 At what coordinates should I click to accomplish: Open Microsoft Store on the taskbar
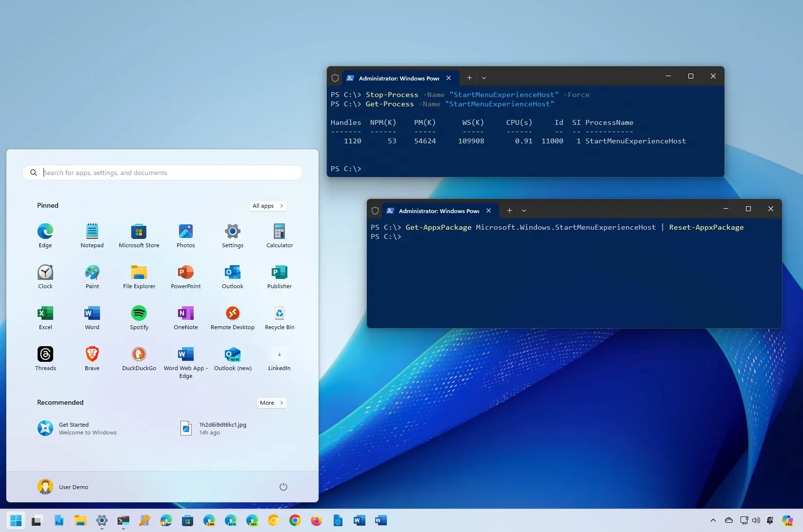tap(188, 521)
